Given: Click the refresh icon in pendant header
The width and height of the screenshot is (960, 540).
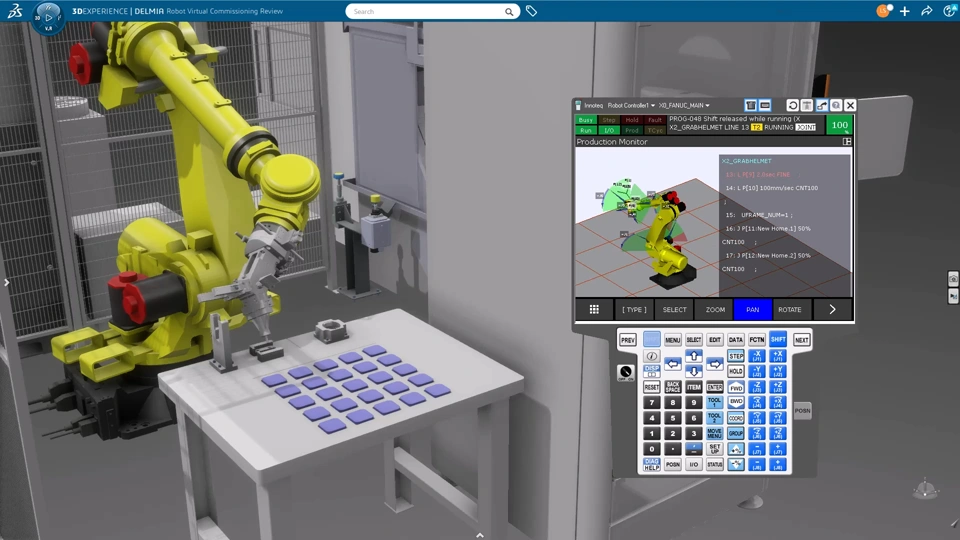Looking at the screenshot, I should click(792, 105).
